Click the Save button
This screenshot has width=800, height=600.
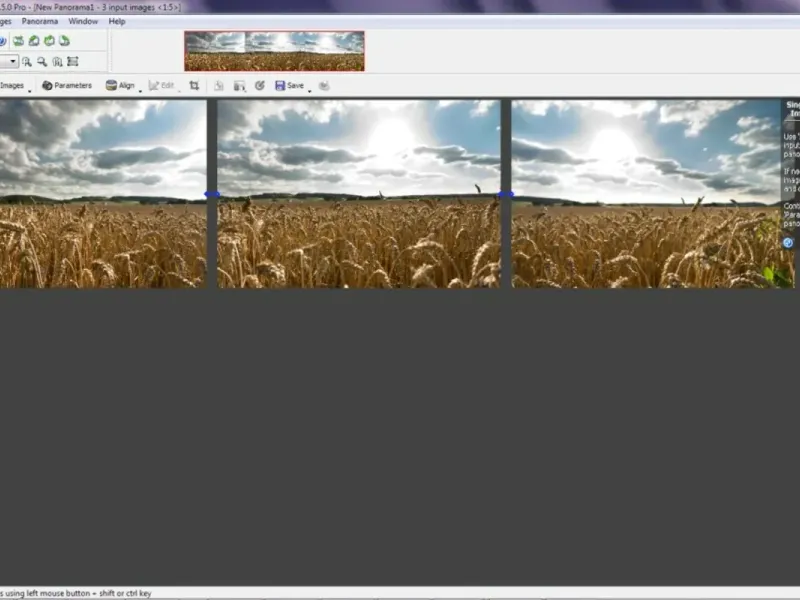click(x=289, y=86)
